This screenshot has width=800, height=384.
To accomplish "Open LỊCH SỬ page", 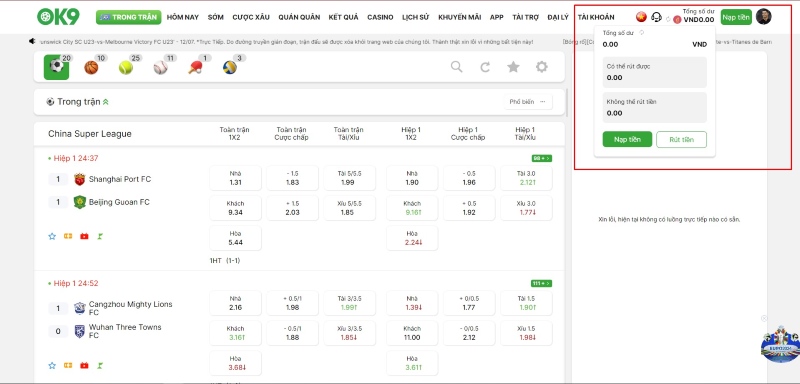I will point(415,17).
